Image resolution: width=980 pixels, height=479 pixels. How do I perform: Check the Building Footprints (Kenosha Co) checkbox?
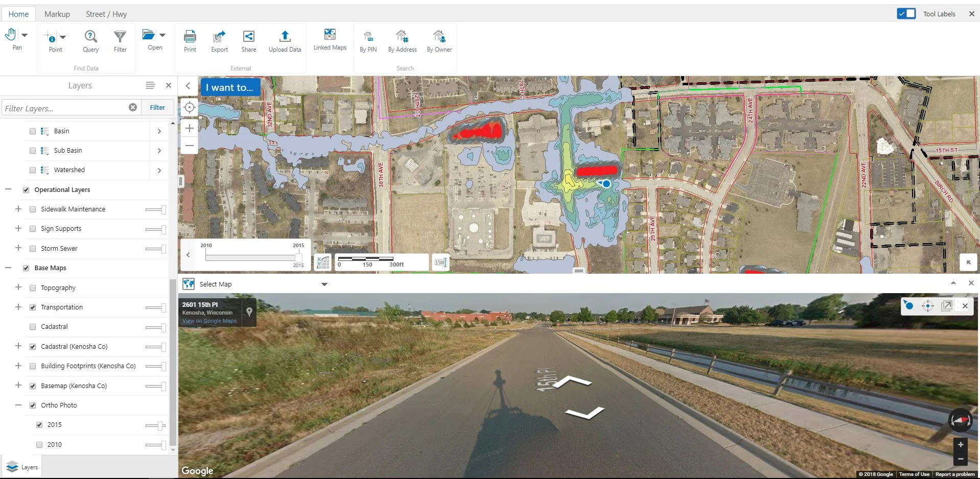click(33, 366)
